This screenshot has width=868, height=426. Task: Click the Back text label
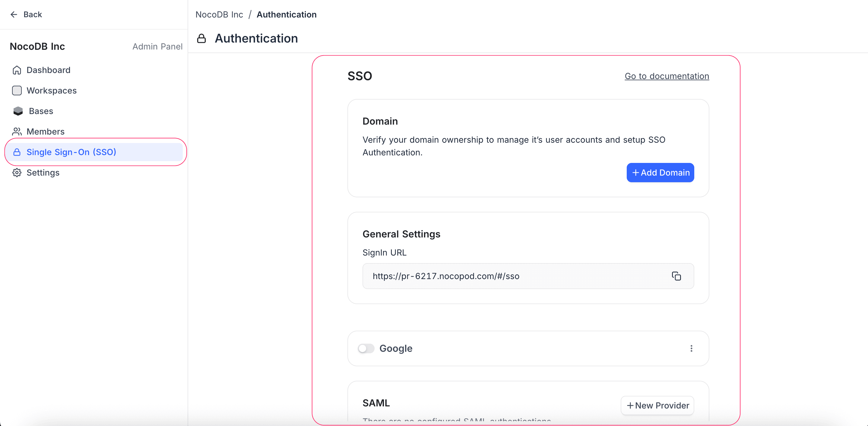point(33,14)
